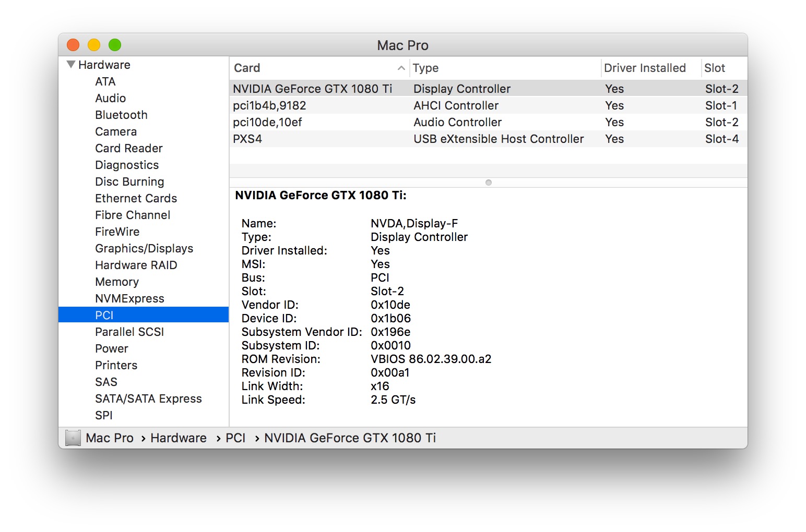This screenshot has height=532, width=806.
Task: Click Mac Pro in the path bar
Action: (110, 438)
